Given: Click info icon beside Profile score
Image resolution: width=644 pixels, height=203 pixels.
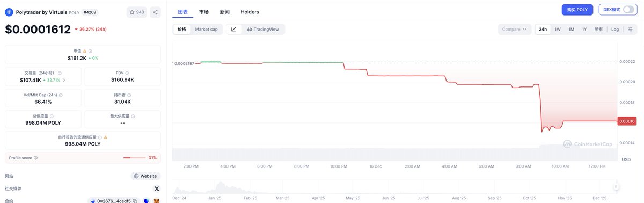Looking at the screenshot, I should [36, 158].
